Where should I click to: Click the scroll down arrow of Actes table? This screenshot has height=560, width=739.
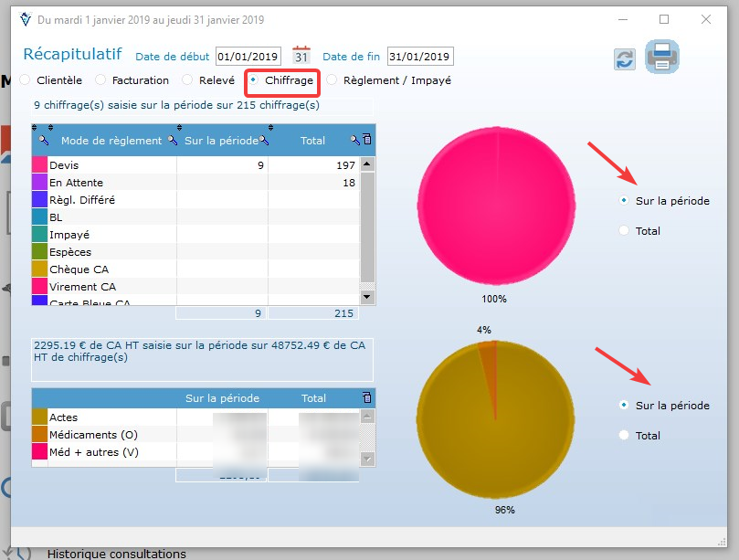[x=367, y=459]
